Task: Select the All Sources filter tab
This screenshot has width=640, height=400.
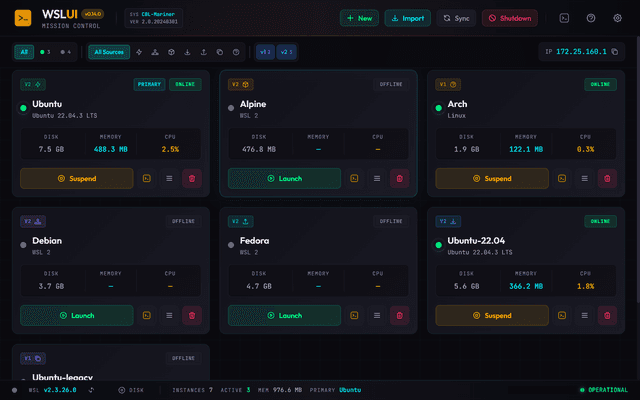Action: click(x=108, y=51)
